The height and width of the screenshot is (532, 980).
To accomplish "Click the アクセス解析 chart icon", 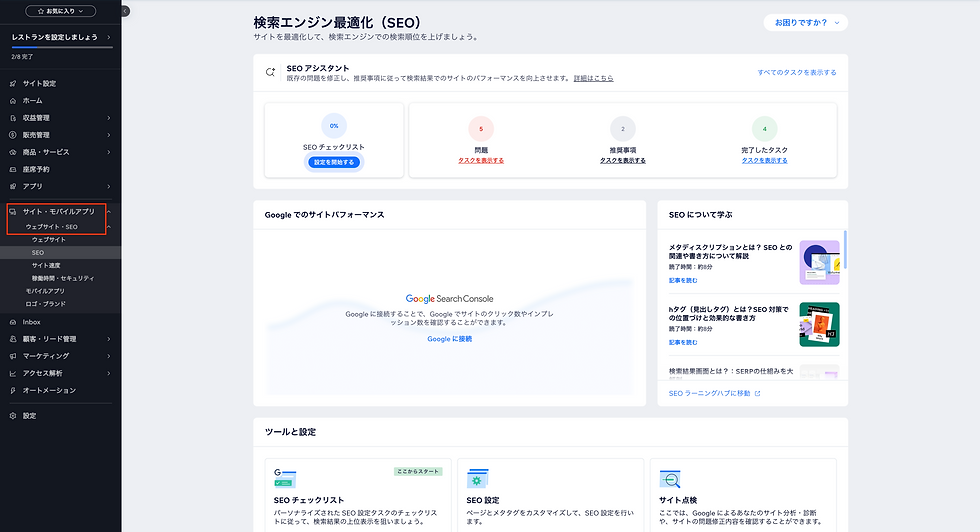I will [12, 373].
